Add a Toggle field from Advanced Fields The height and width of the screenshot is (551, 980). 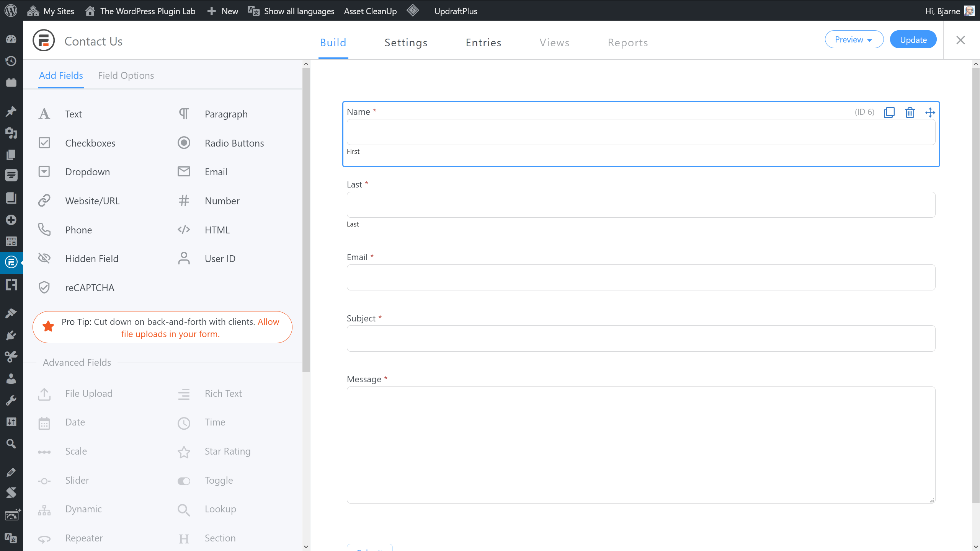click(218, 480)
